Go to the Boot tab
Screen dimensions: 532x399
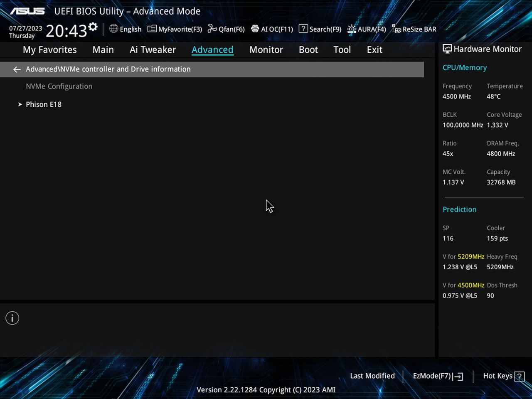(308, 50)
